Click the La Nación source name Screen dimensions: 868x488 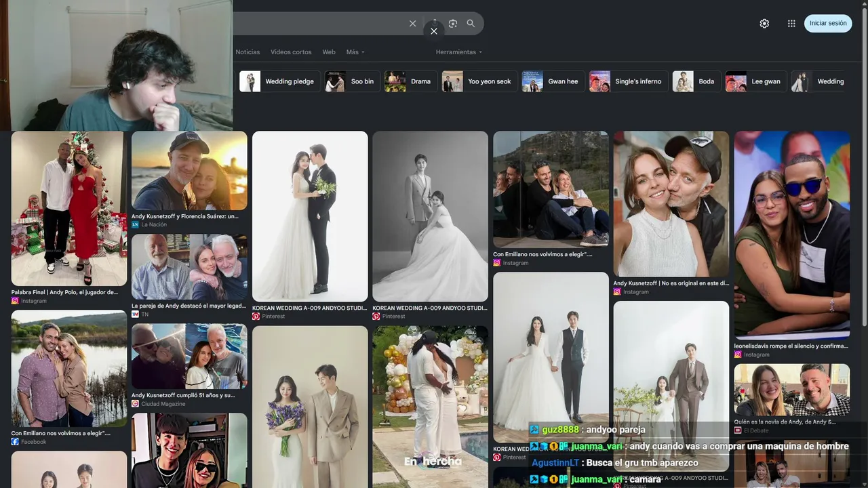click(x=154, y=224)
